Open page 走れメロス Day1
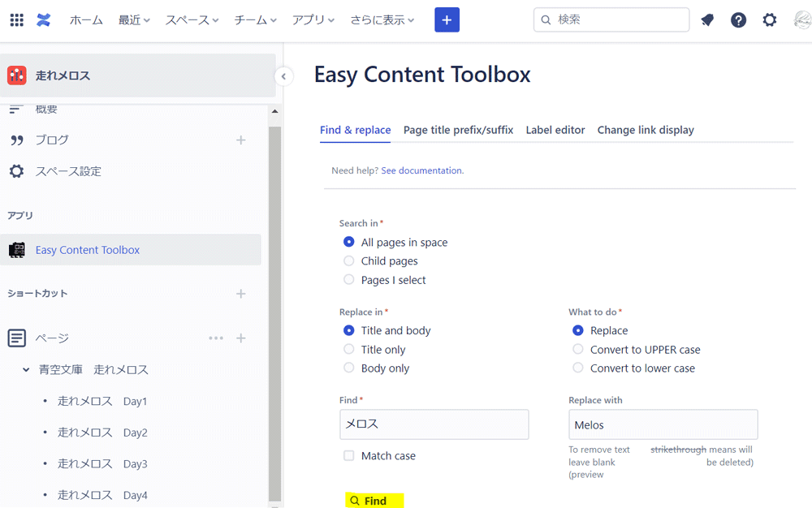This screenshot has height=508, width=812. [102, 402]
